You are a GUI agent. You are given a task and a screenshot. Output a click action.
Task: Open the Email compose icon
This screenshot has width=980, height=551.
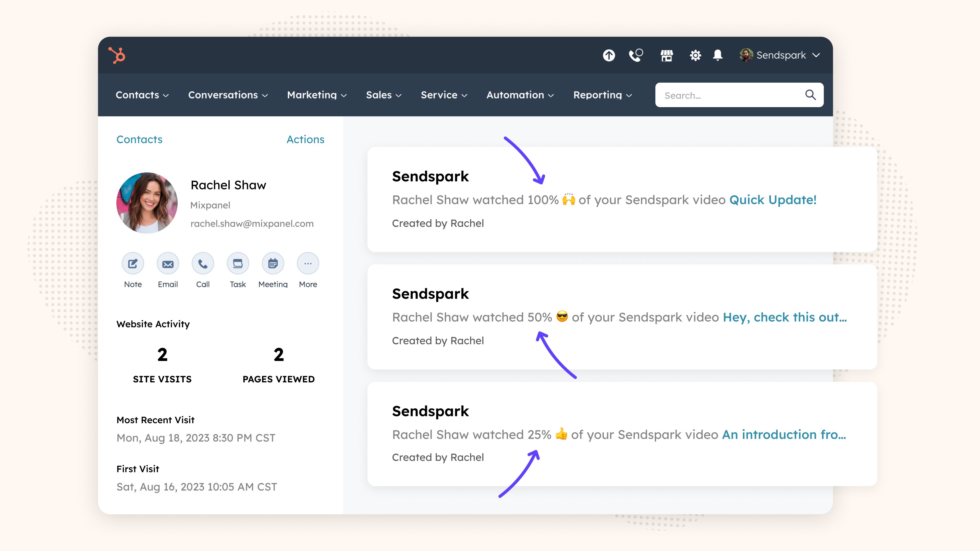tap(167, 263)
